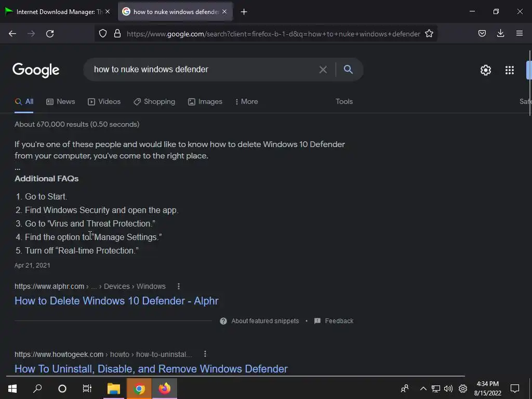Switch to the Internet Download Manager tab
Screen dimensions: 532x399
pyautogui.click(x=58, y=11)
